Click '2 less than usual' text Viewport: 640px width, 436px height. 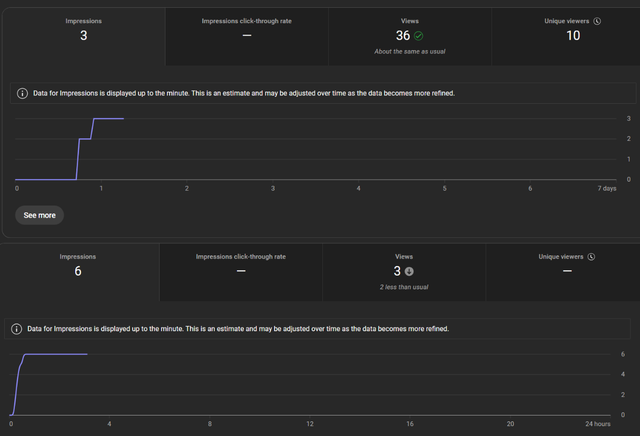click(404, 287)
